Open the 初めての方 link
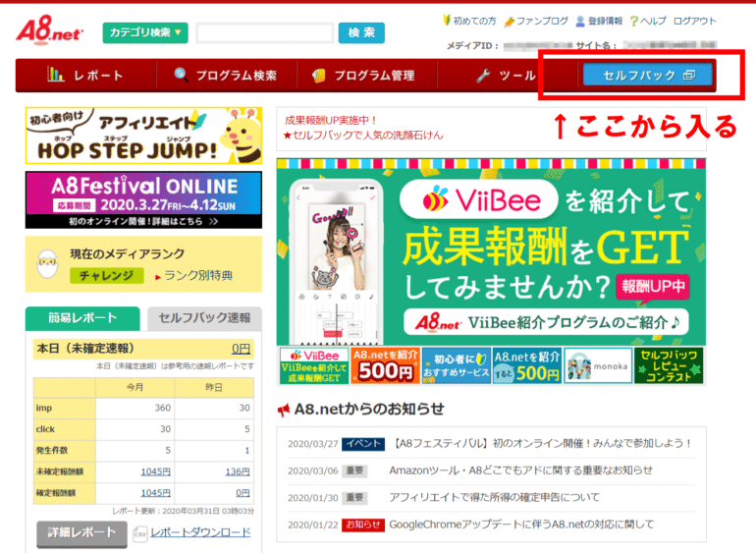The image size is (756, 553). tap(474, 21)
